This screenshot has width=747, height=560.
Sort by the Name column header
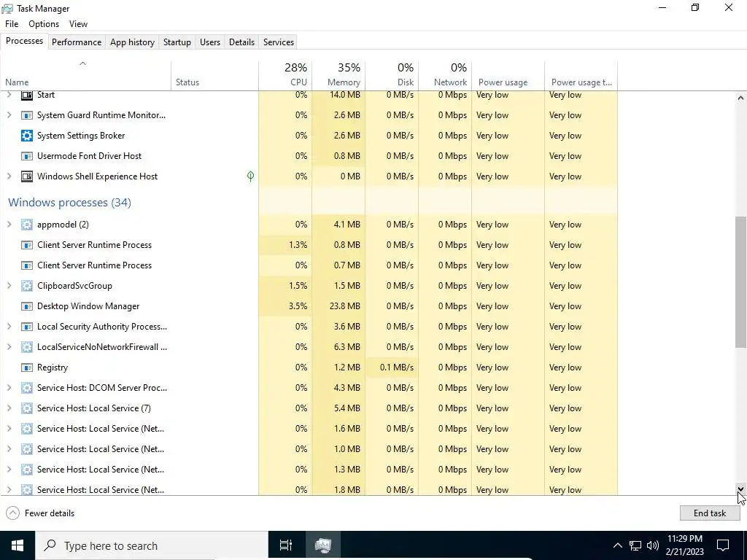coord(86,75)
